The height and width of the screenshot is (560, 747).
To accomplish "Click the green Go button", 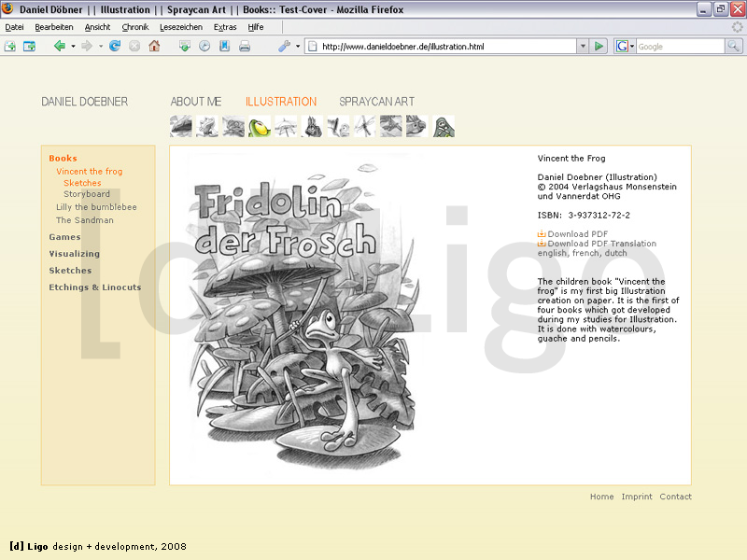I will coord(599,46).
